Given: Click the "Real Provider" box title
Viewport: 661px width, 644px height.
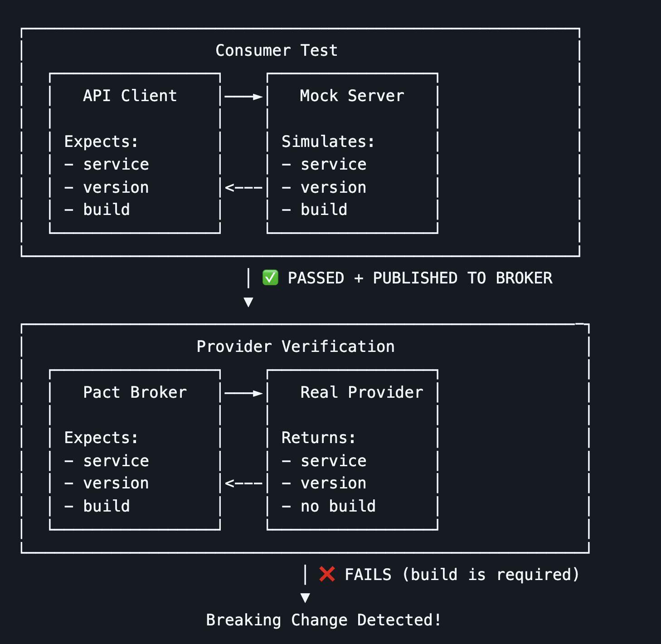Looking at the screenshot, I should [x=362, y=392].
